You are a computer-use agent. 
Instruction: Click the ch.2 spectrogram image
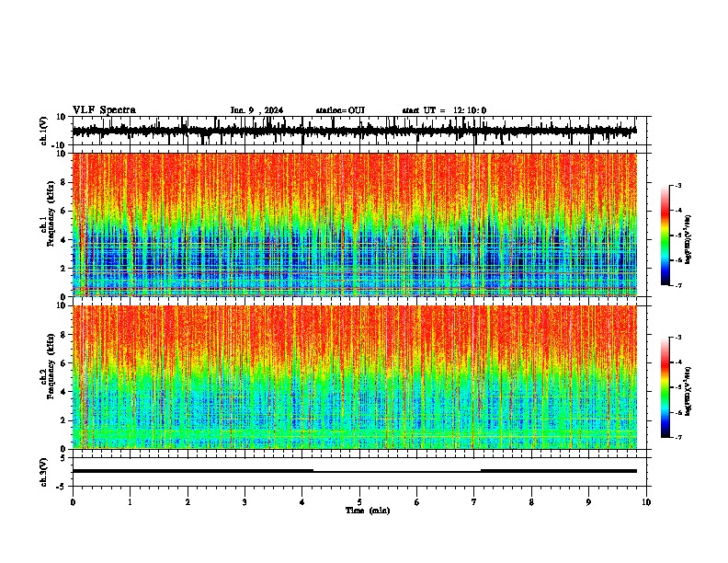[x=355, y=377]
